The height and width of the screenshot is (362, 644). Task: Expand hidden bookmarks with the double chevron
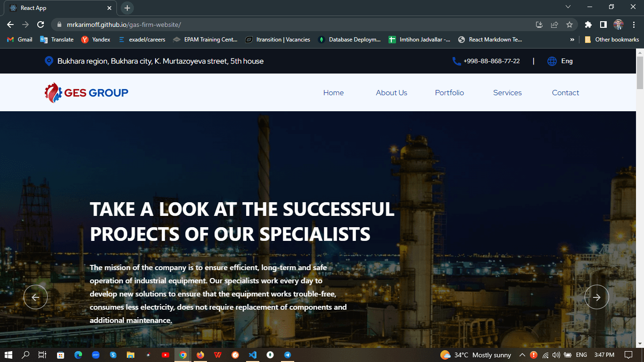click(x=572, y=40)
